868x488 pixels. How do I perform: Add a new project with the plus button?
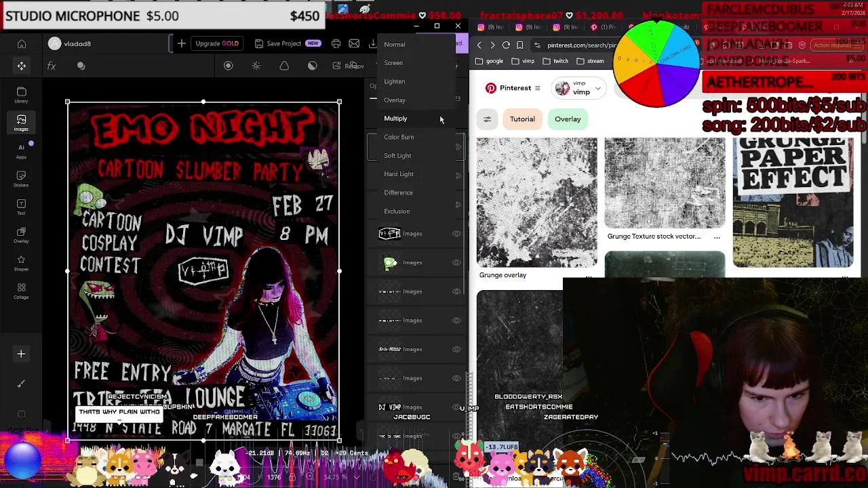click(182, 43)
